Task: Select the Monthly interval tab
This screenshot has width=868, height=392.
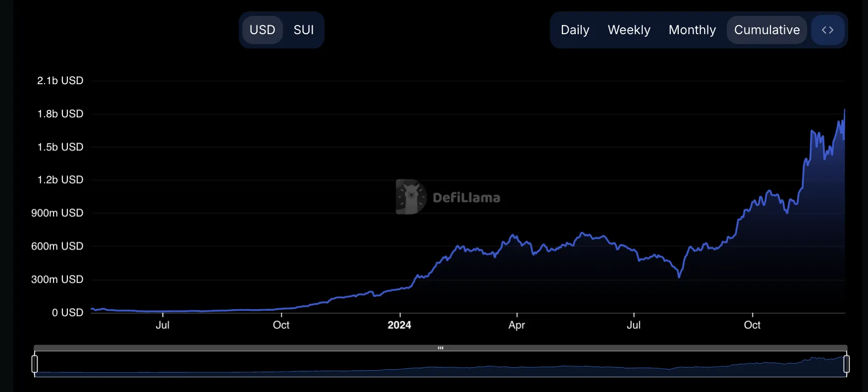Action: point(692,30)
